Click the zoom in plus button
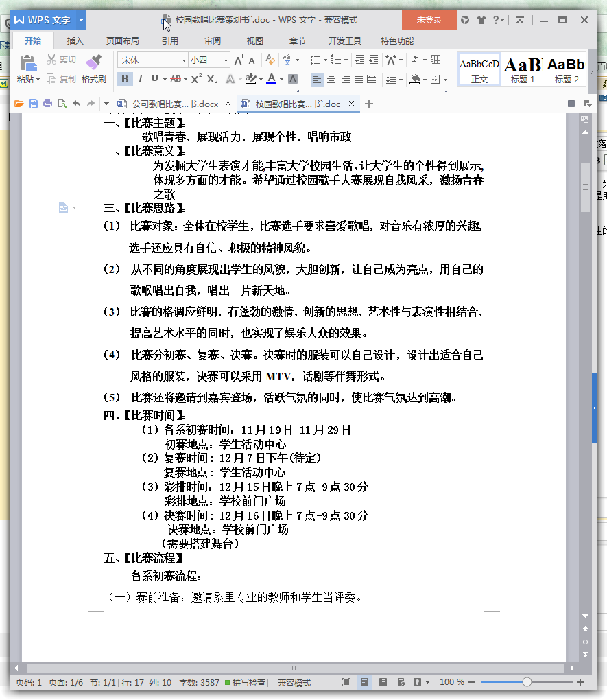Screen dimensions: 607x700 tap(580, 682)
